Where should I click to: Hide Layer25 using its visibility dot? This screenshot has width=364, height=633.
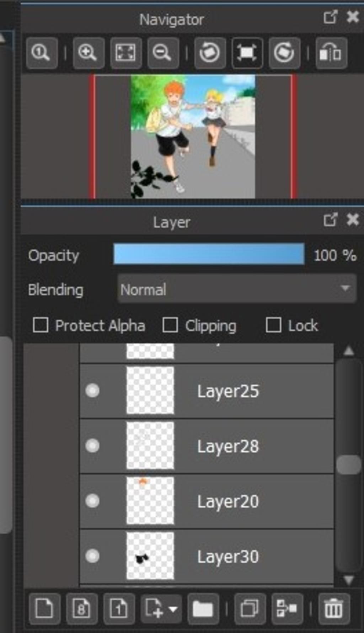92,390
